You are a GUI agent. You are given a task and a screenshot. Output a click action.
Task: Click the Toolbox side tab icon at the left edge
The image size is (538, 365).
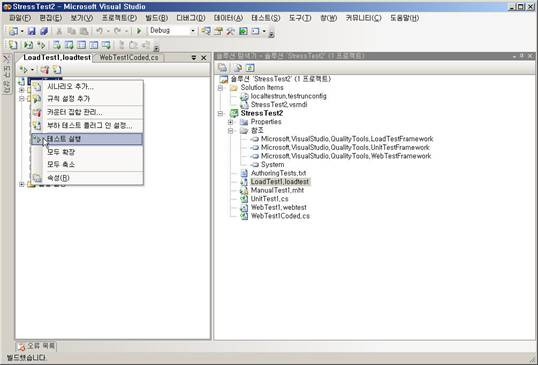7,59
